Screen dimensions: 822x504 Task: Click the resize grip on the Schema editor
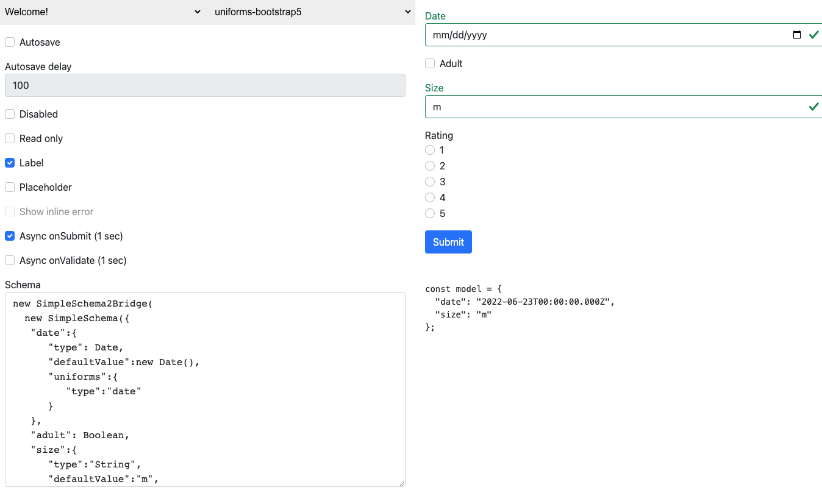pos(402,482)
